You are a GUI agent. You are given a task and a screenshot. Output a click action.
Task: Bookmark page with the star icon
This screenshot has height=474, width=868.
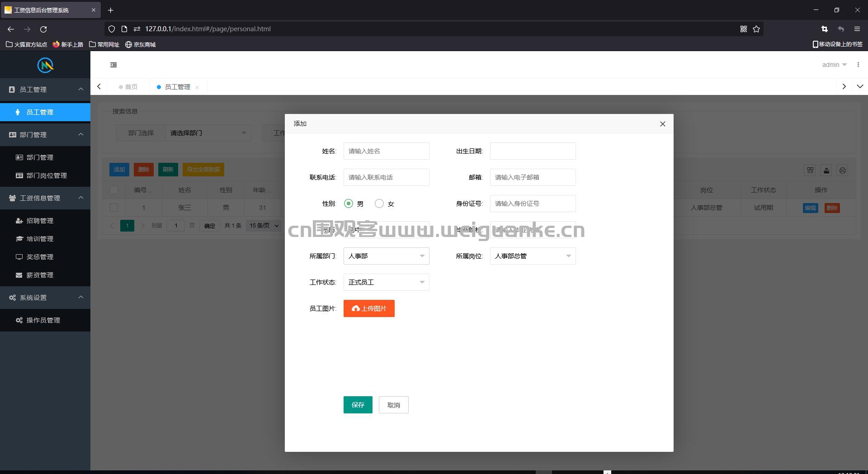click(x=756, y=29)
